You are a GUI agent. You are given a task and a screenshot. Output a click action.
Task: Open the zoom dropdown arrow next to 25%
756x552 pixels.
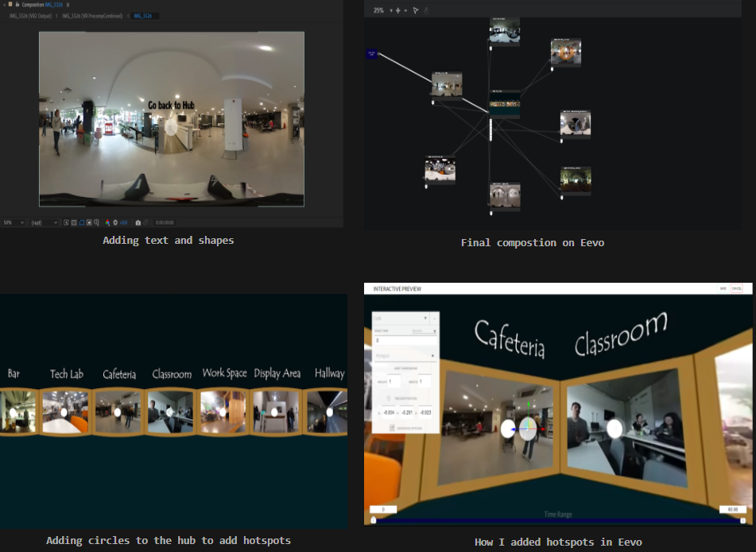(390, 10)
